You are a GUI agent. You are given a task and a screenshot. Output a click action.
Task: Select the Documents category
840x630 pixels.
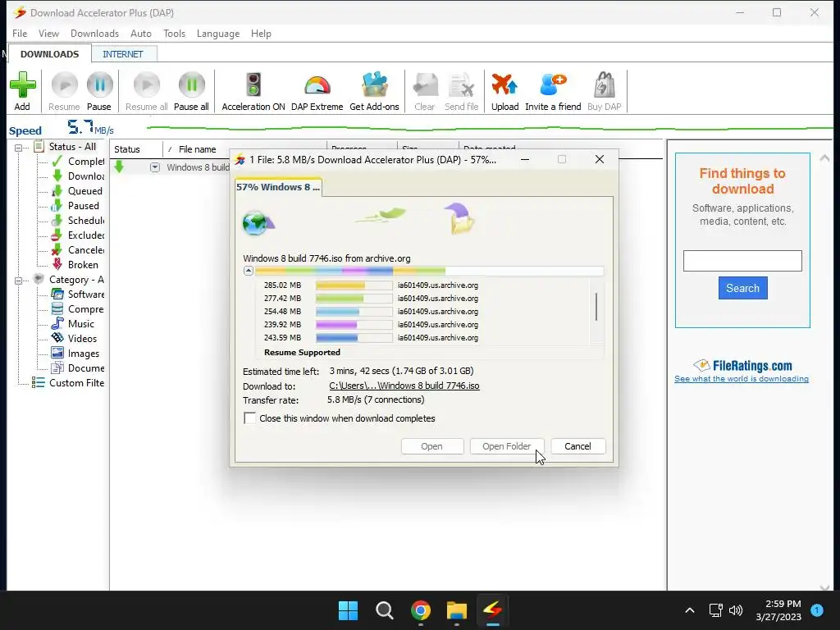[78, 368]
